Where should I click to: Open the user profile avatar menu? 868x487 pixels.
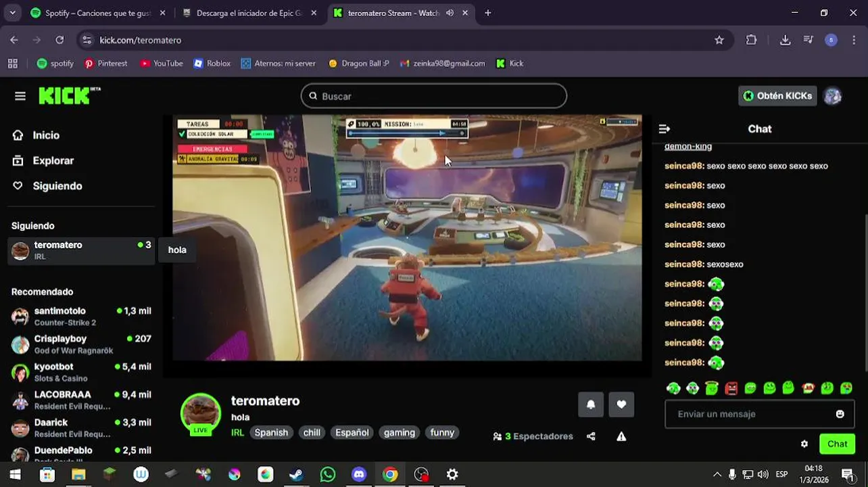point(832,96)
